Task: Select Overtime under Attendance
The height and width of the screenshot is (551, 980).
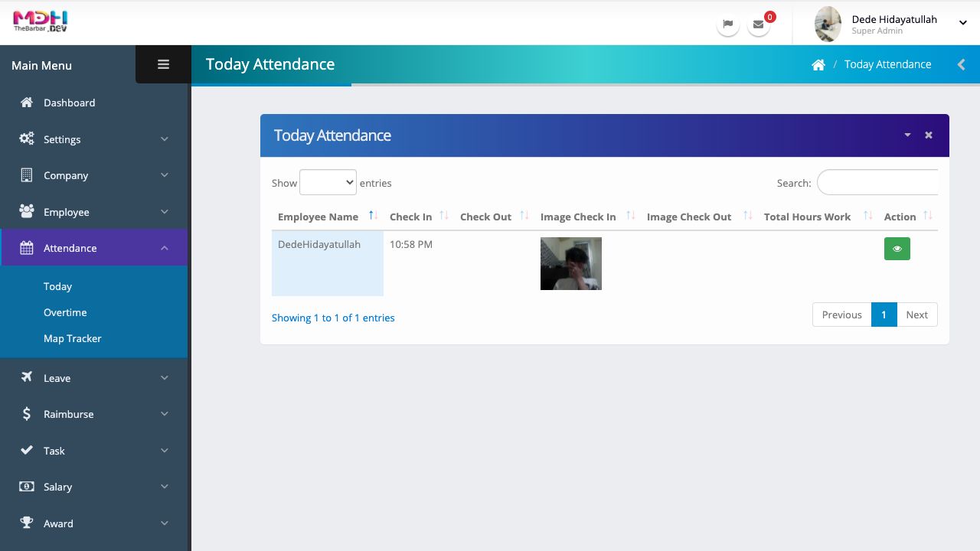Action: [x=65, y=312]
